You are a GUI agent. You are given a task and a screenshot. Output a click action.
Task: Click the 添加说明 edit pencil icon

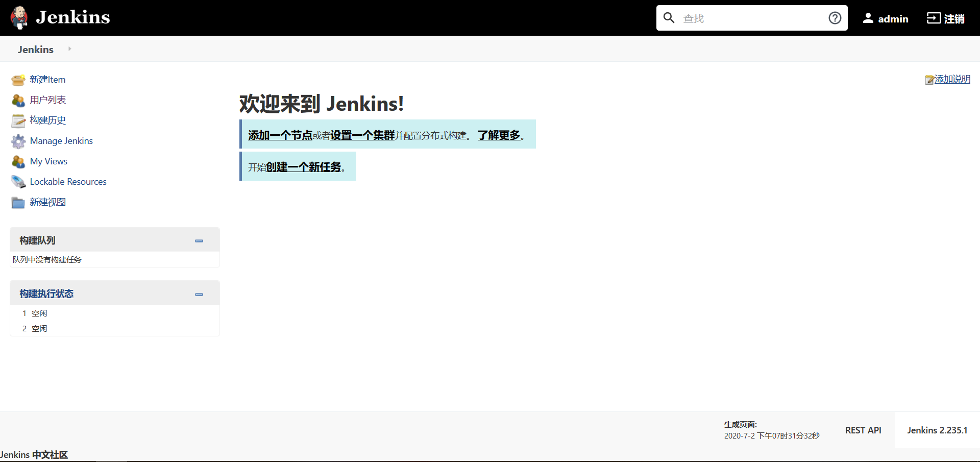[x=929, y=80]
